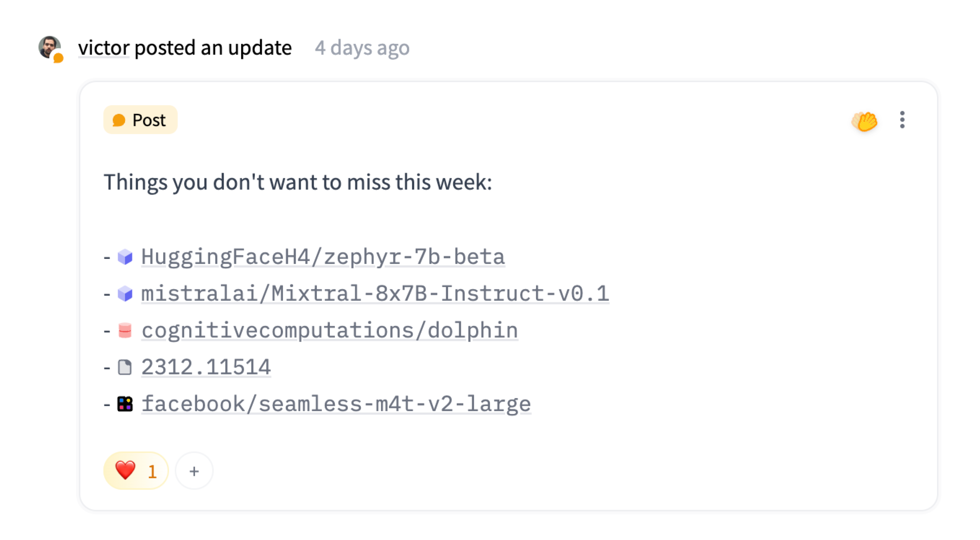Viewport: 980px width, 540px height.
Task: Click the model cube icon beside zephyr-7b-beta
Action: tap(125, 257)
